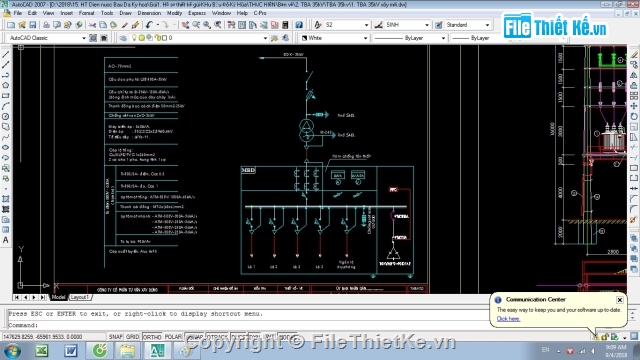The height and width of the screenshot is (360, 640).
Task: Open the Express menu
Action: 197,13
